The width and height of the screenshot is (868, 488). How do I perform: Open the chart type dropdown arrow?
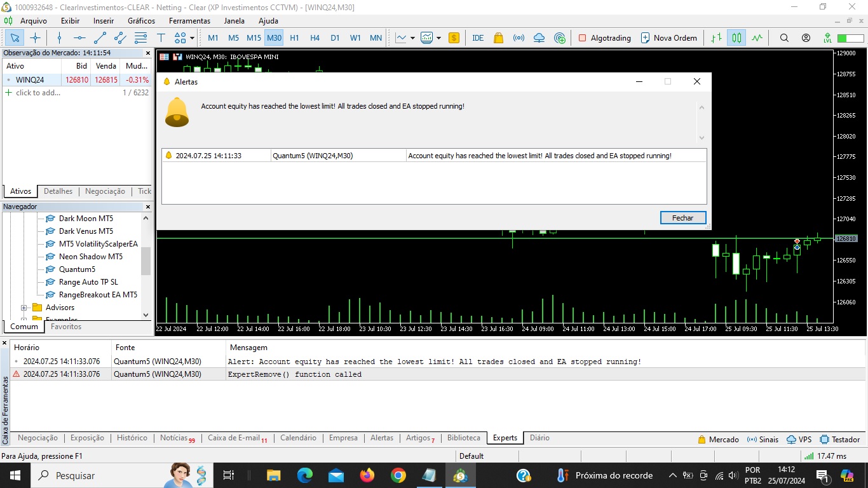click(x=412, y=38)
